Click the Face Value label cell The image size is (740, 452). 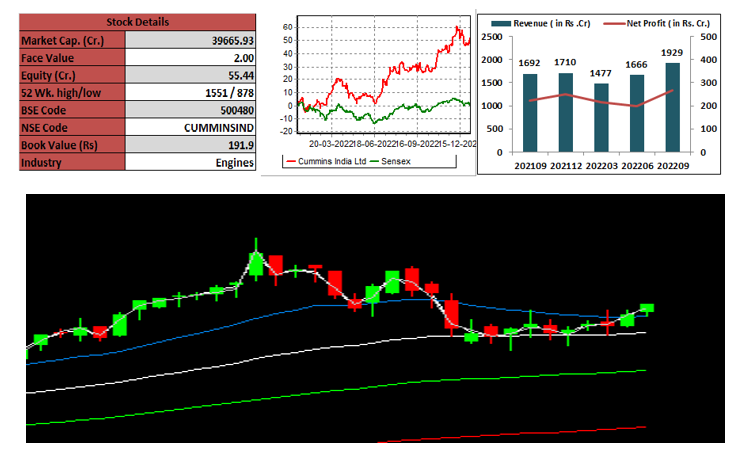(x=72, y=58)
